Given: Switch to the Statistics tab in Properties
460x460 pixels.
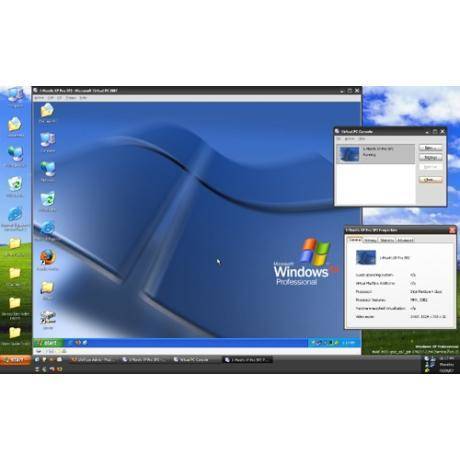Looking at the screenshot, I should (x=387, y=240).
